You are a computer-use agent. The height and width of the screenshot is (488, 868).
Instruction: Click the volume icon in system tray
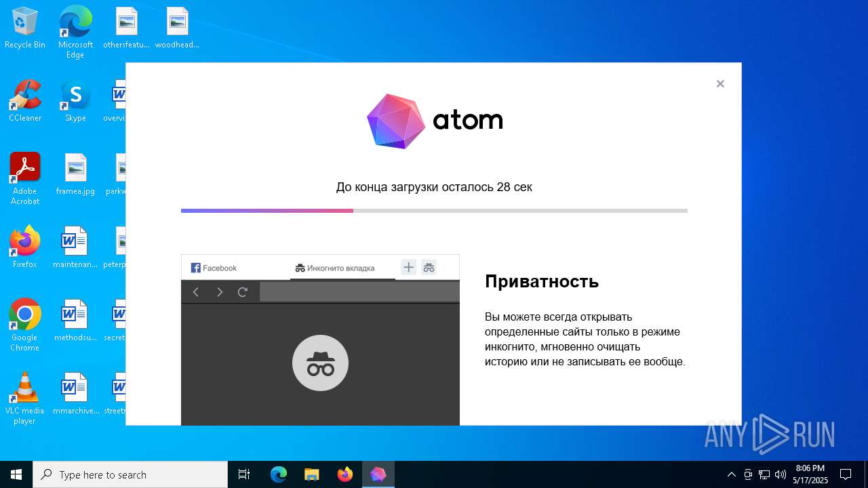click(781, 474)
